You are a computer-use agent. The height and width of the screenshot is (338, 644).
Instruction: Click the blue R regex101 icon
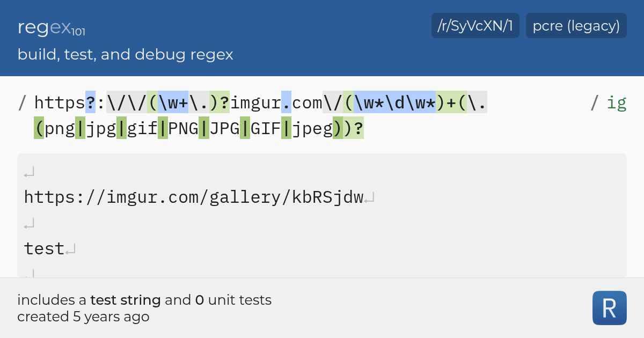point(609,308)
